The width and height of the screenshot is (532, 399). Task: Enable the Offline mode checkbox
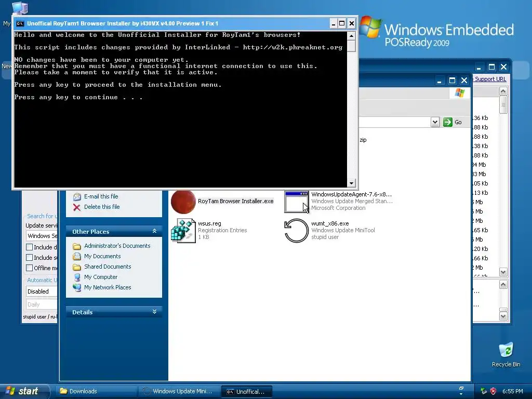30,268
